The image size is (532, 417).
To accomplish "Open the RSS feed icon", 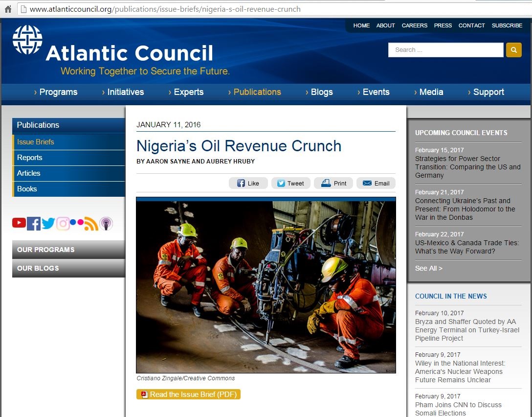I will [91, 224].
